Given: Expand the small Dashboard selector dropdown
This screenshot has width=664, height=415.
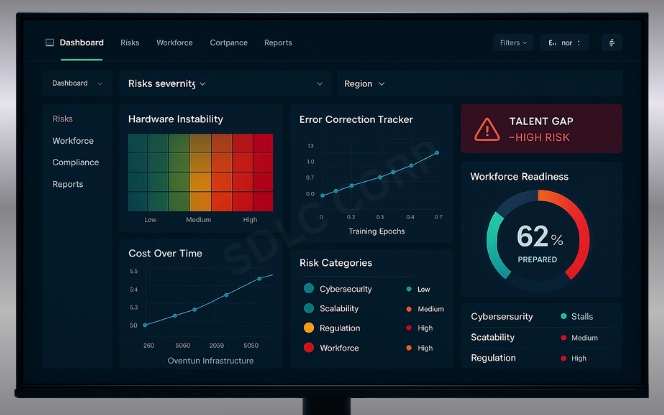Looking at the screenshot, I should [77, 84].
